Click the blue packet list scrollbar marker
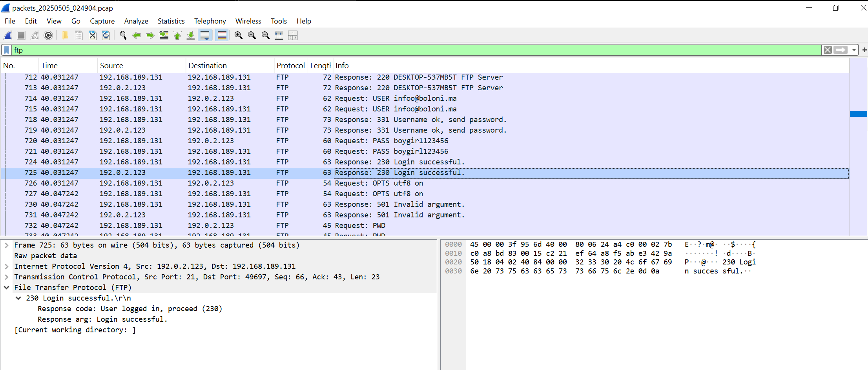The height and width of the screenshot is (370, 868). (x=858, y=114)
